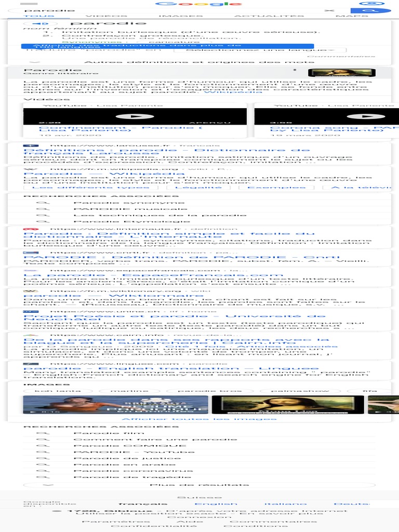The image size is (399, 532).
Task: Open Larousse Définitions : parodie result
Action: pos(167,151)
